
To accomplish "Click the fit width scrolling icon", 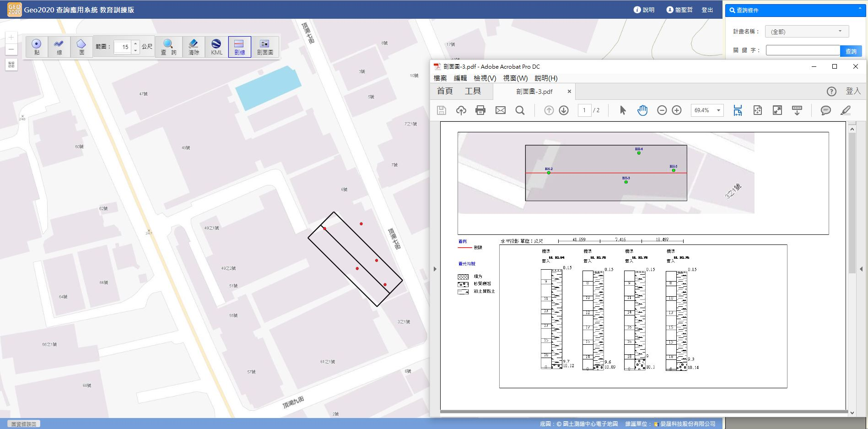I will pyautogui.click(x=738, y=110).
